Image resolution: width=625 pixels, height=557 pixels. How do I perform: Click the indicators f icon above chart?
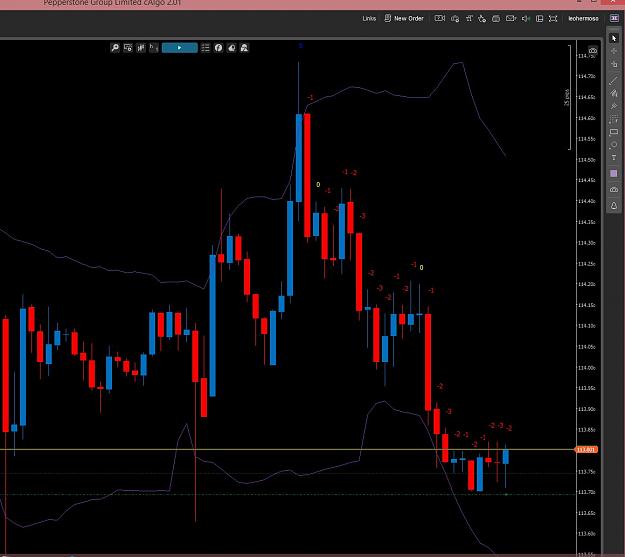(218, 48)
